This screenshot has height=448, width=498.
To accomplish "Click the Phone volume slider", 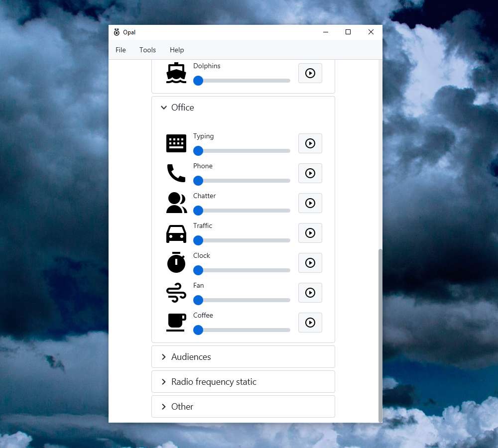I will (242, 181).
